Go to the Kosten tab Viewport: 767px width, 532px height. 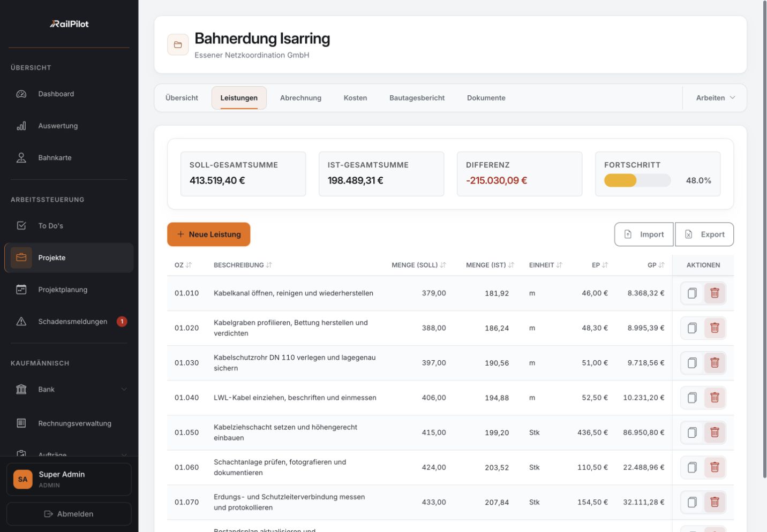coord(355,98)
